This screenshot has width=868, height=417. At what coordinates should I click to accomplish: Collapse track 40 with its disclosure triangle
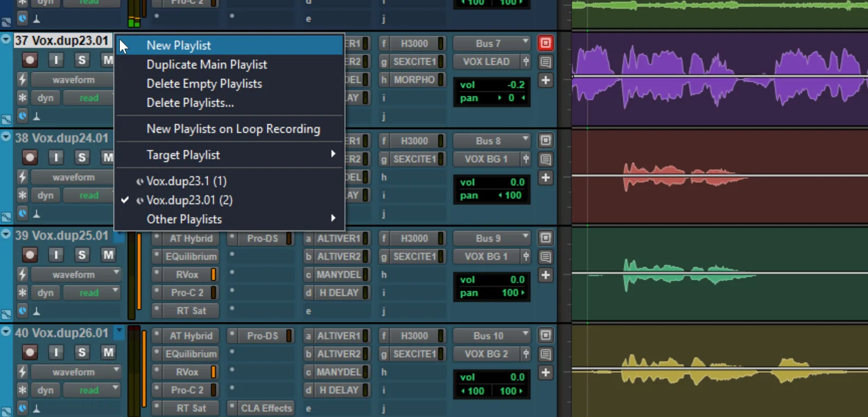[6, 331]
